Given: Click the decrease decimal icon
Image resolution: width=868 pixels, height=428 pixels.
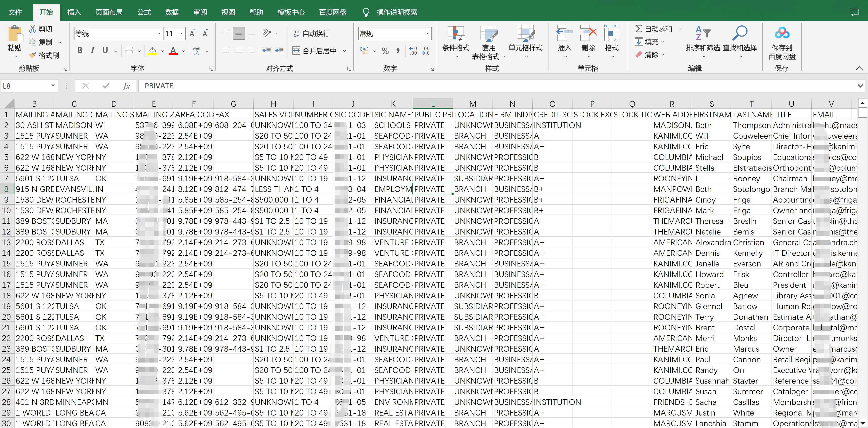Looking at the screenshot, I should click(426, 51).
